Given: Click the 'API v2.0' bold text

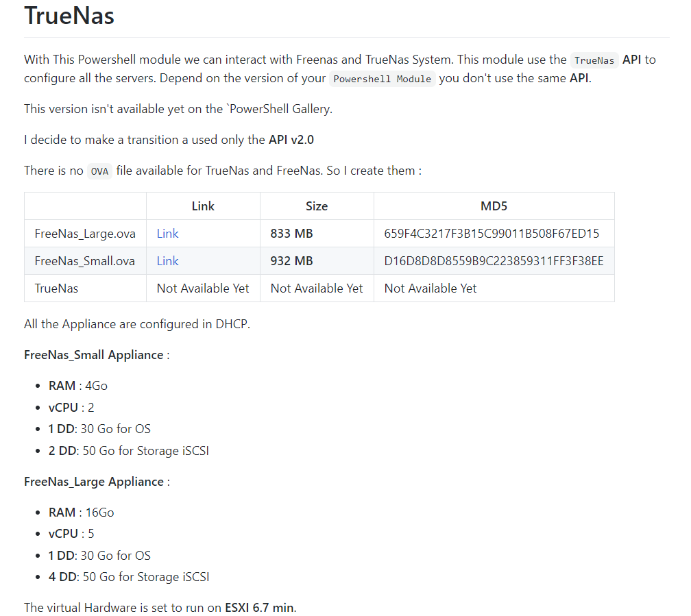Looking at the screenshot, I should (x=291, y=140).
